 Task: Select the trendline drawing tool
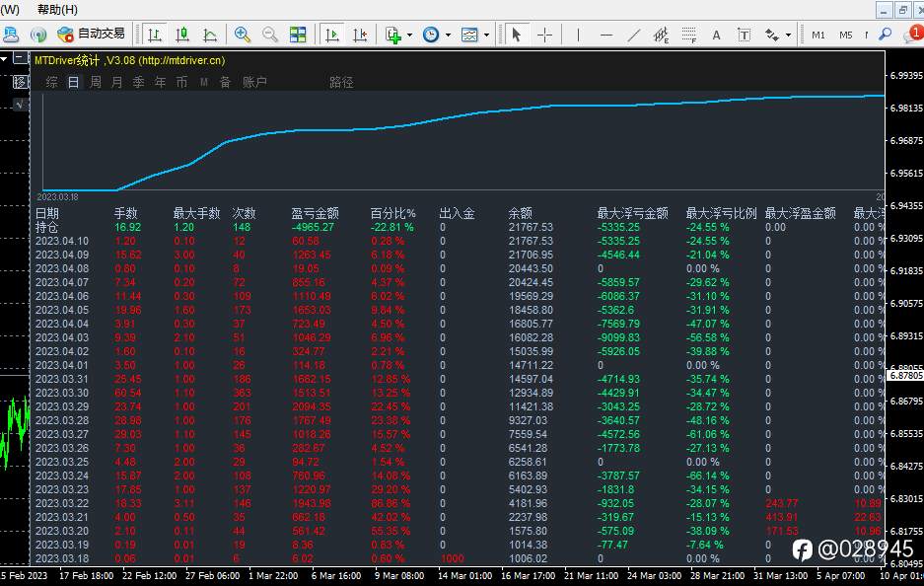pos(633,35)
